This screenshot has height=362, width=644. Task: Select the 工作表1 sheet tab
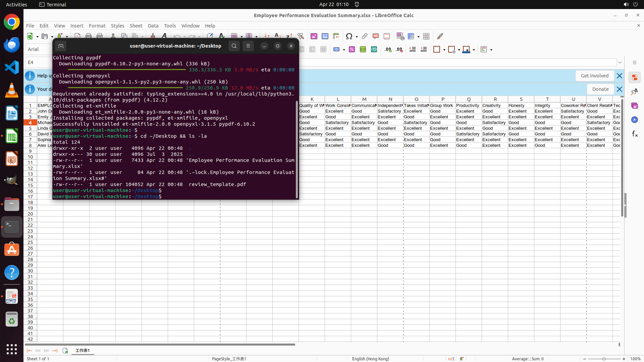pyautogui.click(x=83, y=350)
